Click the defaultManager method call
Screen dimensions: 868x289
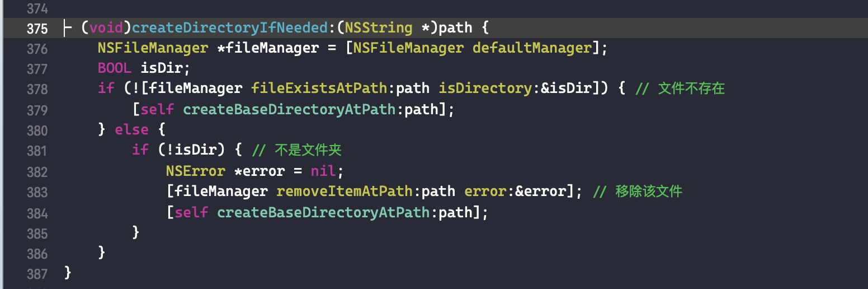point(531,48)
